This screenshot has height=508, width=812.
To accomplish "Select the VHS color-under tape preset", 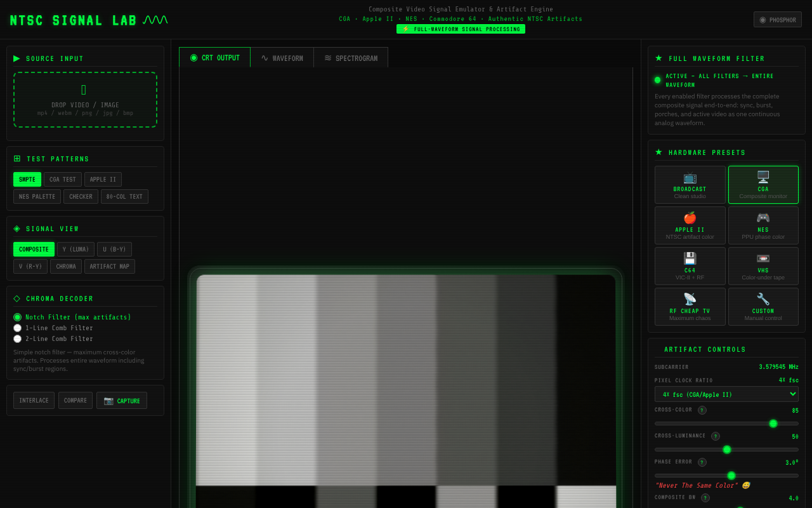I will pyautogui.click(x=763, y=266).
